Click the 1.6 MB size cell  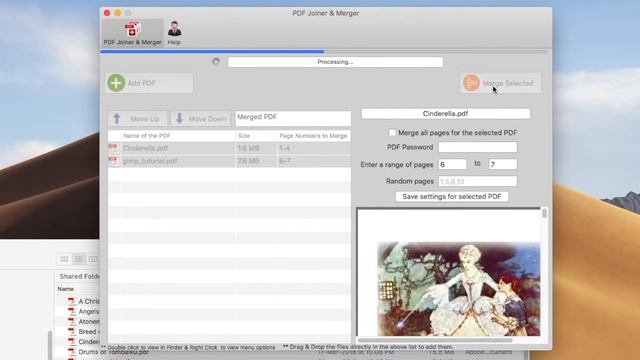(x=248, y=148)
